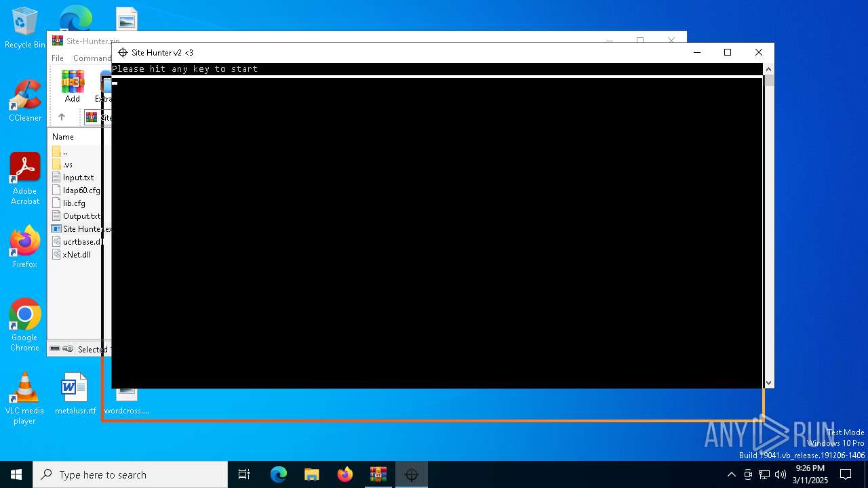Click the Add button in WinRAR toolbar
Image resolution: width=868 pixels, height=488 pixels.
tap(73, 86)
